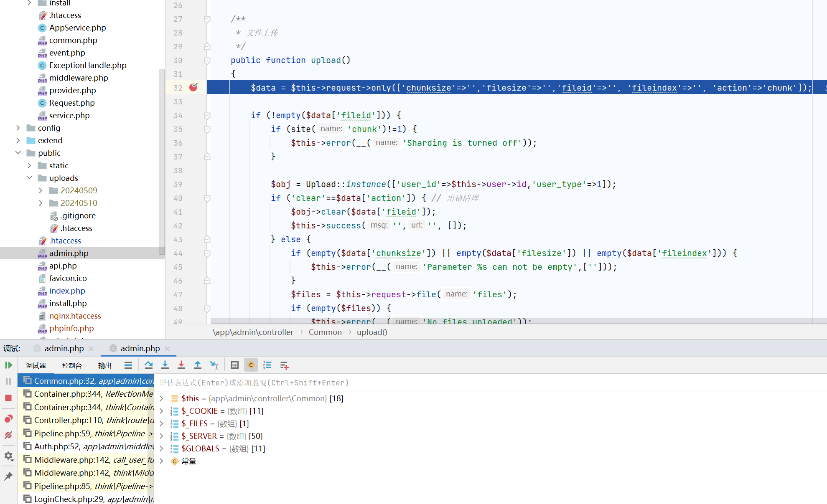The width and height of the screenshot is (827, 504).
Task: Select the Controller.php:110 stack frame
Action: click(x=86, y=420)
